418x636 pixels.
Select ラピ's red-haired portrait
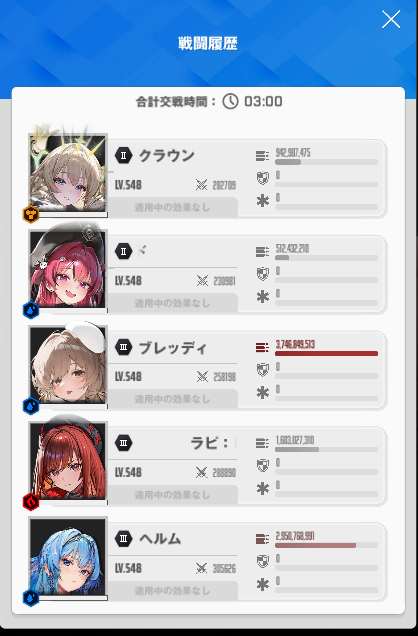68,460
